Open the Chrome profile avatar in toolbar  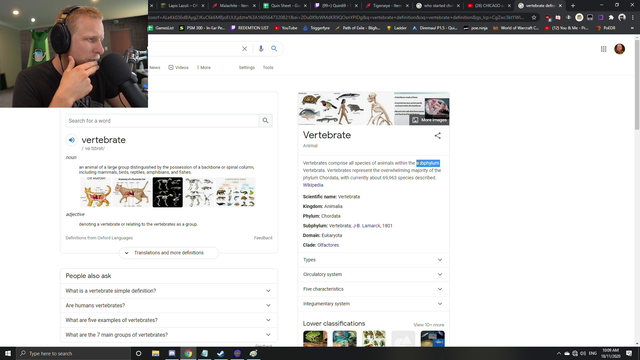tap(622, 18)
